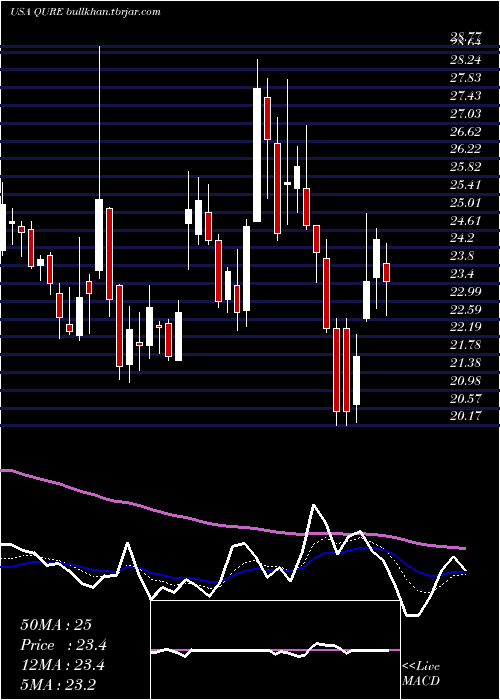500x700 pixels.
Task: Select the 26.22 price axis label
Action: coord(465,150)
